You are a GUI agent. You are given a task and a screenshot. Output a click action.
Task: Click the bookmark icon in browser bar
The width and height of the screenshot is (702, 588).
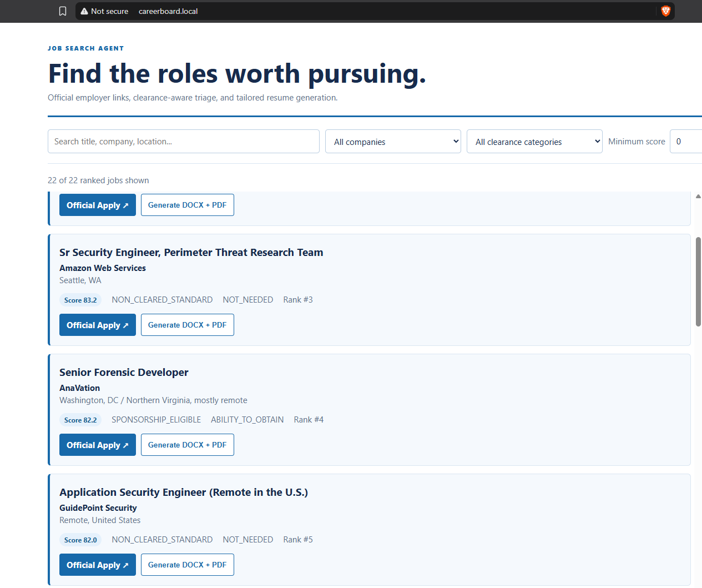point(63,11)
